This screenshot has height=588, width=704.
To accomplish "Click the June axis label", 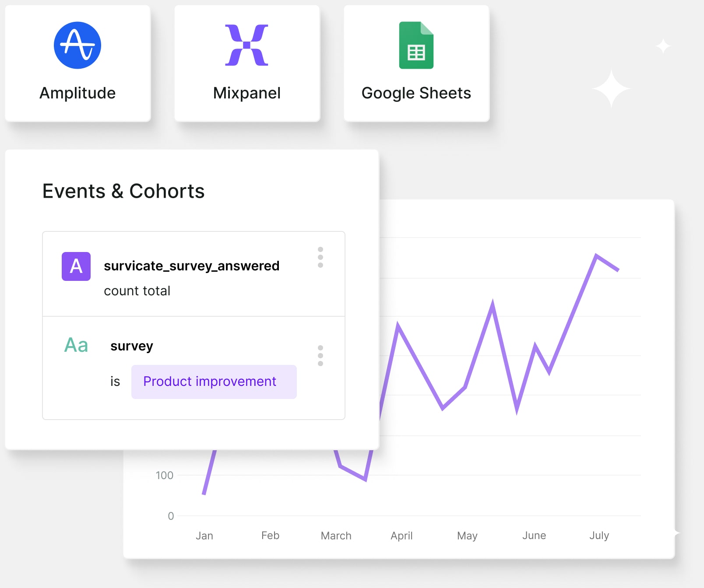I will point(534,535).
